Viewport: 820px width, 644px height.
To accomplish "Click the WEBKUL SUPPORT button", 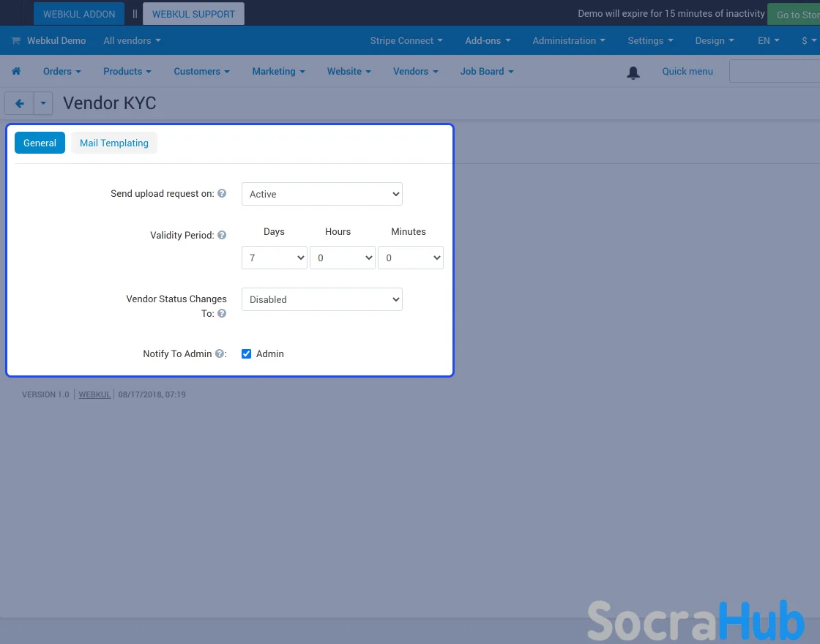I will coord(193,14).
